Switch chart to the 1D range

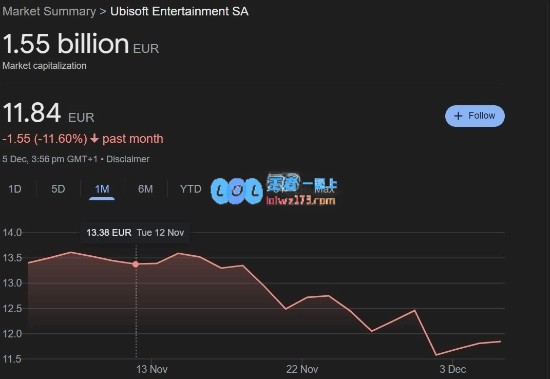click(15, 189)
